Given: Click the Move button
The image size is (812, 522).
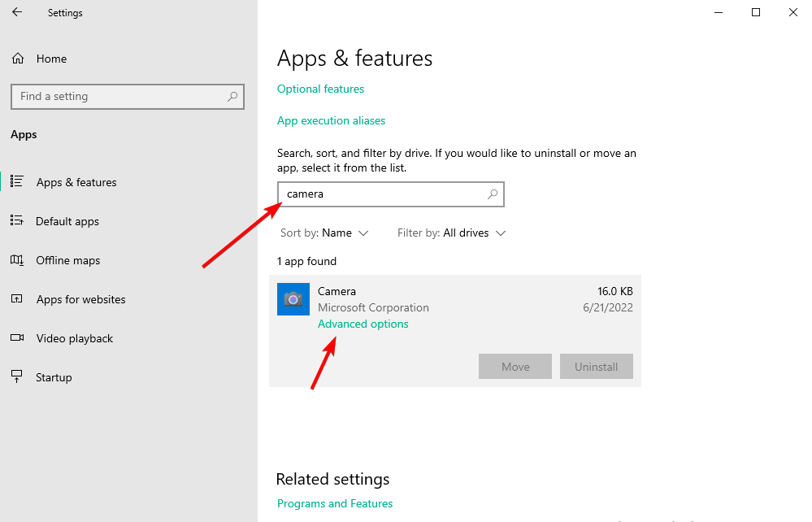Looking at the screenshot, I should click(x=515, y=367).
